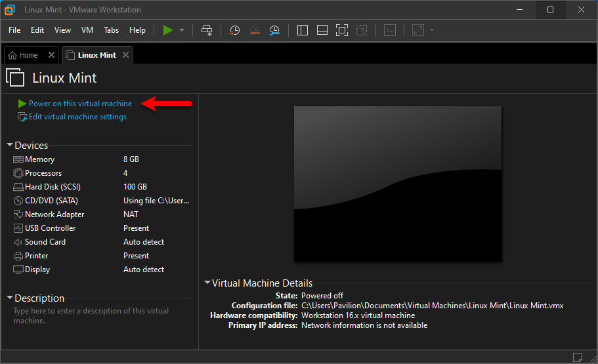Click Edit virtual machine settings link
Screen dimensions: 598x364
[78, 117]
